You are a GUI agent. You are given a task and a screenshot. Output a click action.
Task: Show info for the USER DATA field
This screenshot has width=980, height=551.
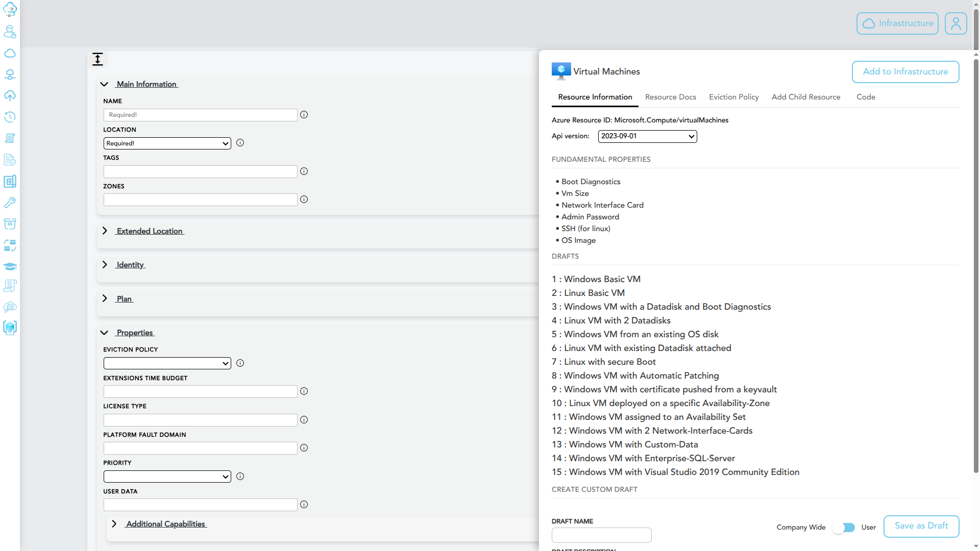(x=304, y=505)
